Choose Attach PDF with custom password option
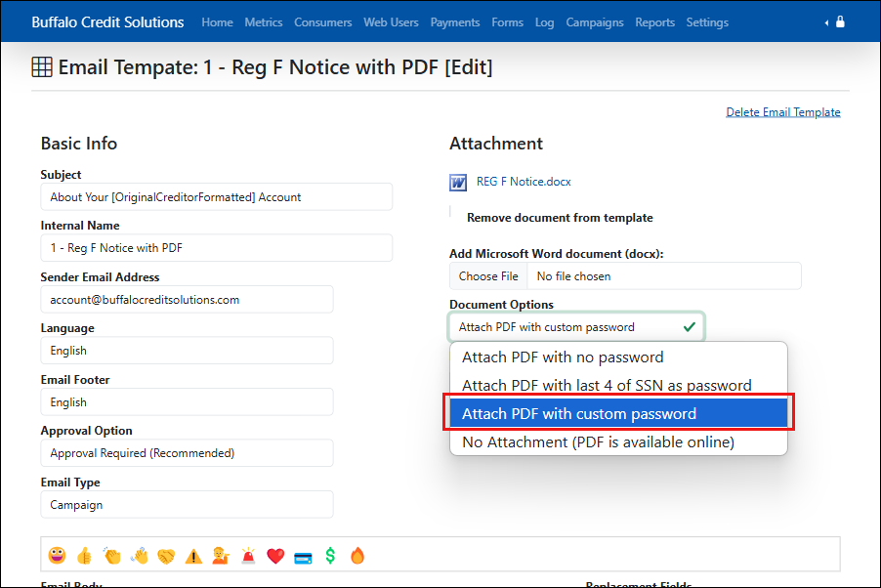The image size is (881, 588). coord(618,413)
